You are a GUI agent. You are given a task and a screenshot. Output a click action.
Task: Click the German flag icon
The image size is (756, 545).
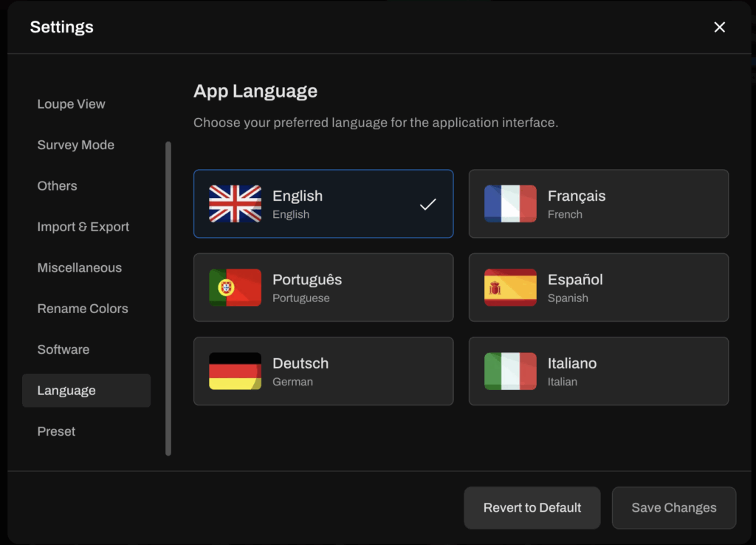(x=233, y=371)
